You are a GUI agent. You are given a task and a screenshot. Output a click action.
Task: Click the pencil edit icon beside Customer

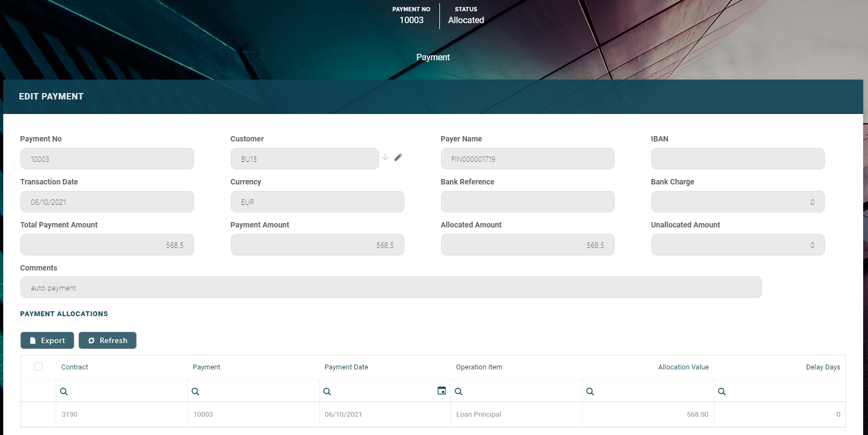(398, 158)
